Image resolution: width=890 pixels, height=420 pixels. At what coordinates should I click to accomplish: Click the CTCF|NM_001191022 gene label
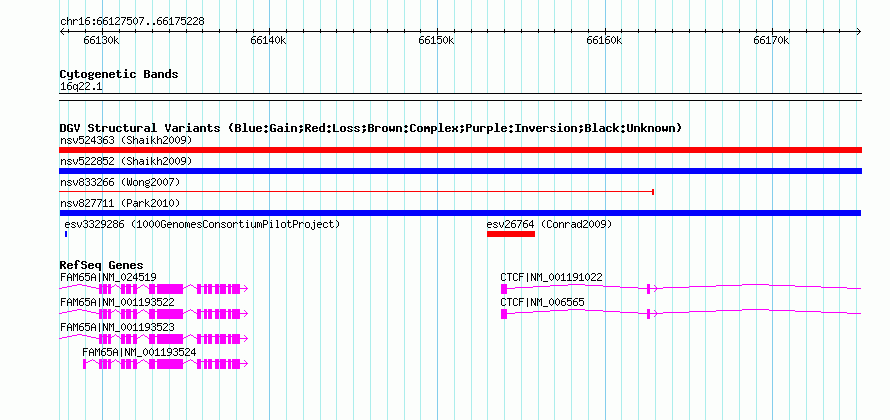point(551,277)
